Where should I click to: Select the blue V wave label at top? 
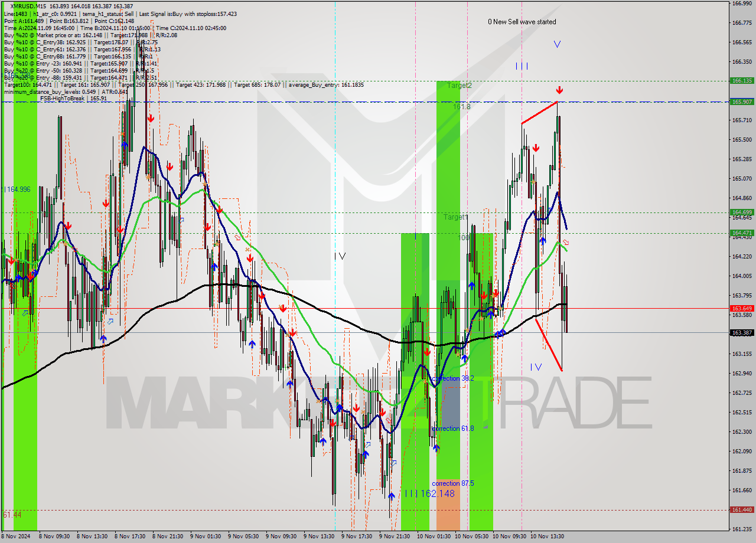557,44
